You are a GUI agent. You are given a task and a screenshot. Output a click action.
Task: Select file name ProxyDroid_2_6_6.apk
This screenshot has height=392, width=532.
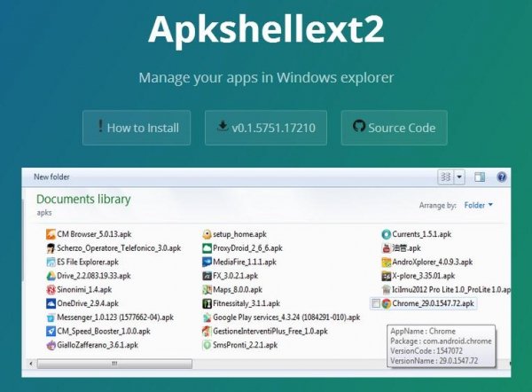(x=247, y=248)
